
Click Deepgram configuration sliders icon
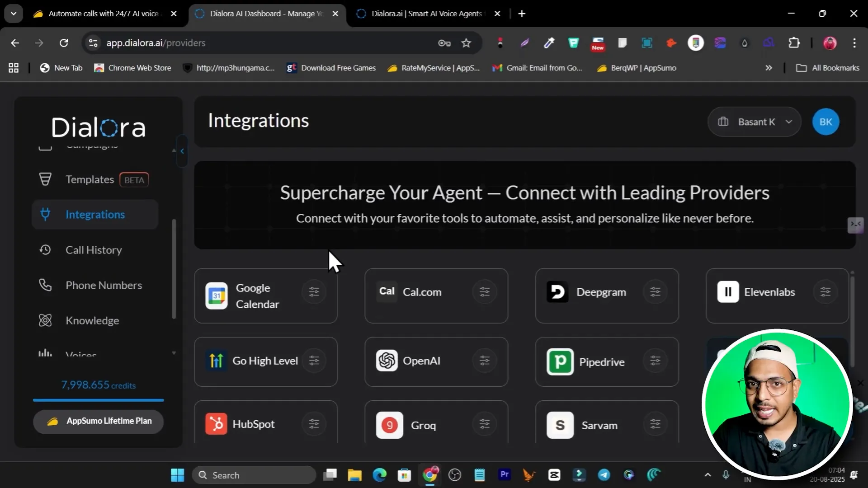pyautogui.click(x=655, y=292)
